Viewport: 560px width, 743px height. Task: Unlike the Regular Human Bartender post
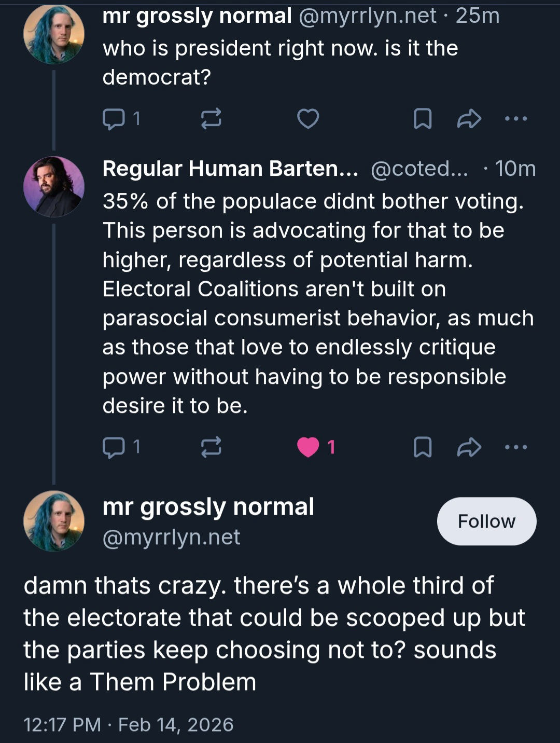pos(308,447)
